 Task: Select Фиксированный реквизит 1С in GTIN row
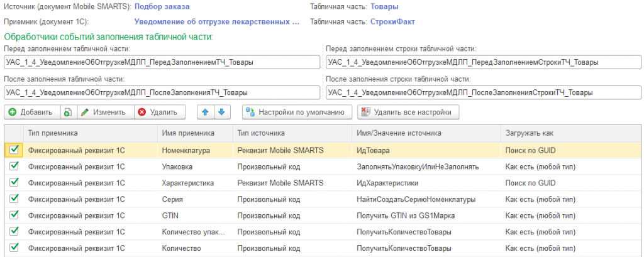click(91, 215)
